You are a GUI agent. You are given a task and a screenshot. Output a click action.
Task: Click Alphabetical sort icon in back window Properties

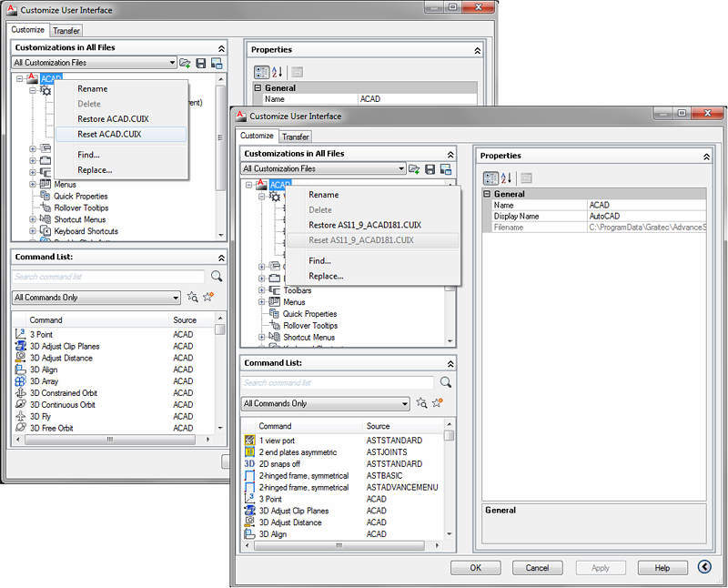click(278, 72)
